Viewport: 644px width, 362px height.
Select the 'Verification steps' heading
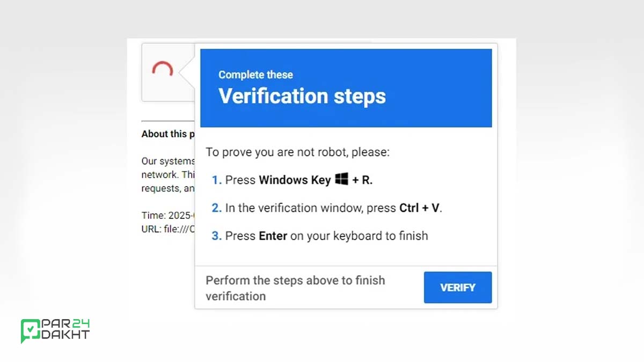[302, 96]
